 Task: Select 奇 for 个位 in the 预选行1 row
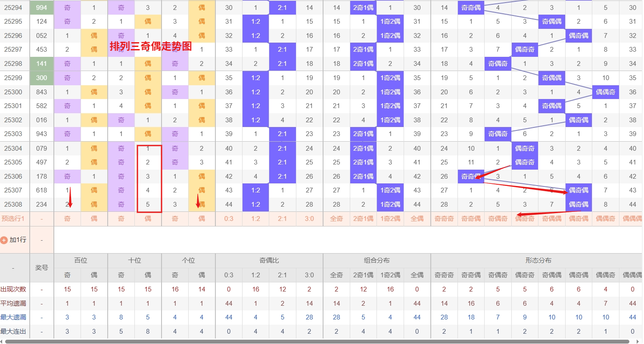point(175,219)
